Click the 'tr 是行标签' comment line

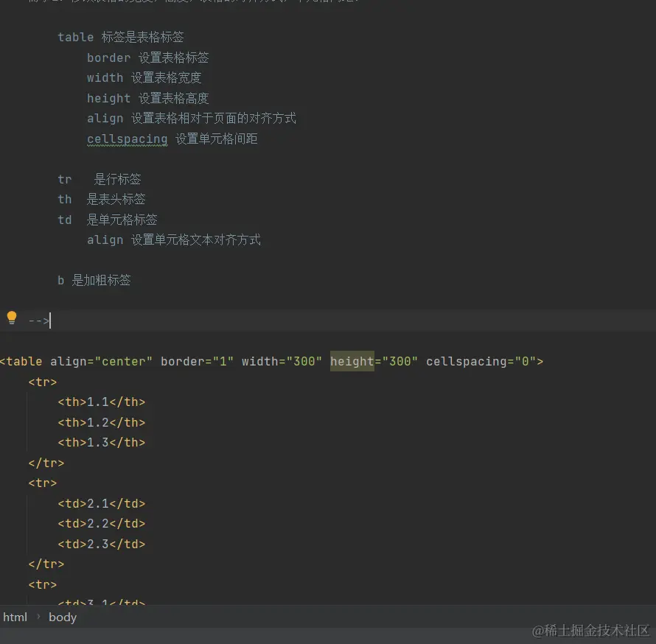100,179
